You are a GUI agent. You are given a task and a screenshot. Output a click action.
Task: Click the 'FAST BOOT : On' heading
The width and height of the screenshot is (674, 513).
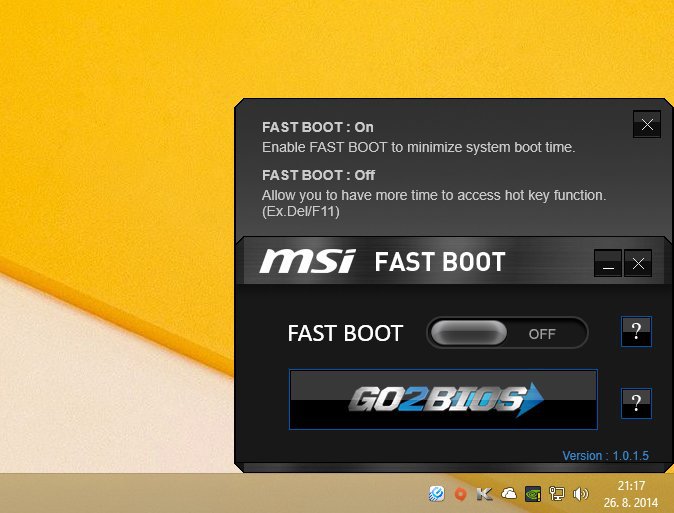[318, 127]
